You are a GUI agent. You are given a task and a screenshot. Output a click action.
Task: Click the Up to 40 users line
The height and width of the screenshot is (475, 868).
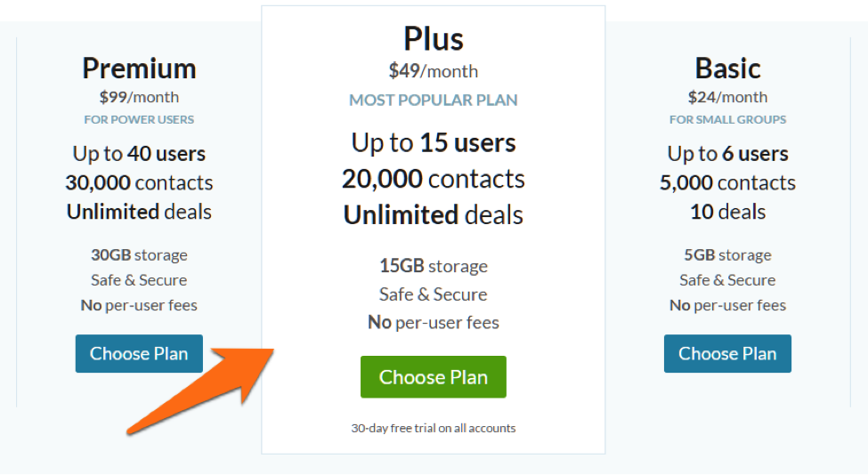point(139,153)
